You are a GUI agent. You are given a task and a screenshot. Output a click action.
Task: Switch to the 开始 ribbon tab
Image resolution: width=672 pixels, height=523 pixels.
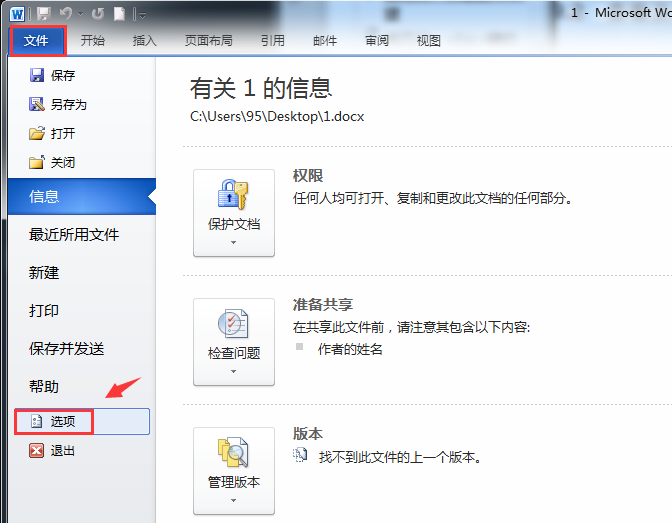[x=93, y=41]
